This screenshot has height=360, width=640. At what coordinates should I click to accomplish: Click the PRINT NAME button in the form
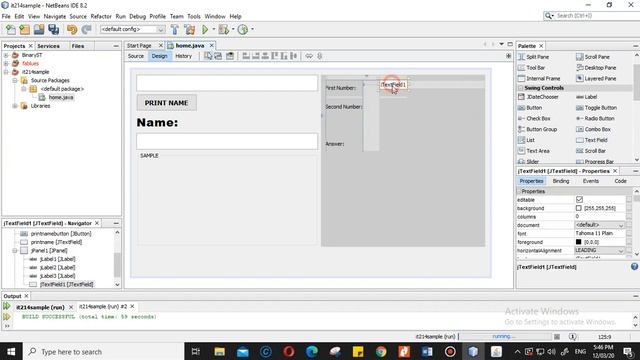167,103
